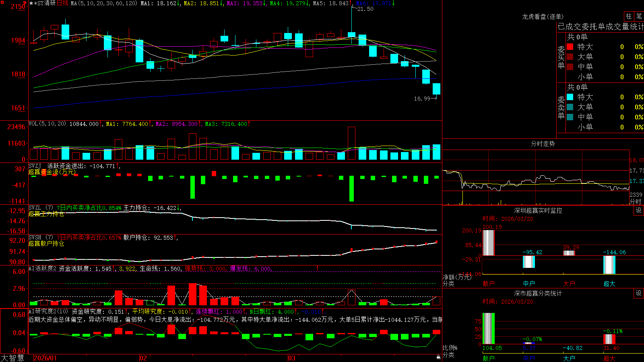Click the 时间: 2026/03/20 label in 实时监控
The height and width of the screenshot is (362, 644).
[508, 219]
